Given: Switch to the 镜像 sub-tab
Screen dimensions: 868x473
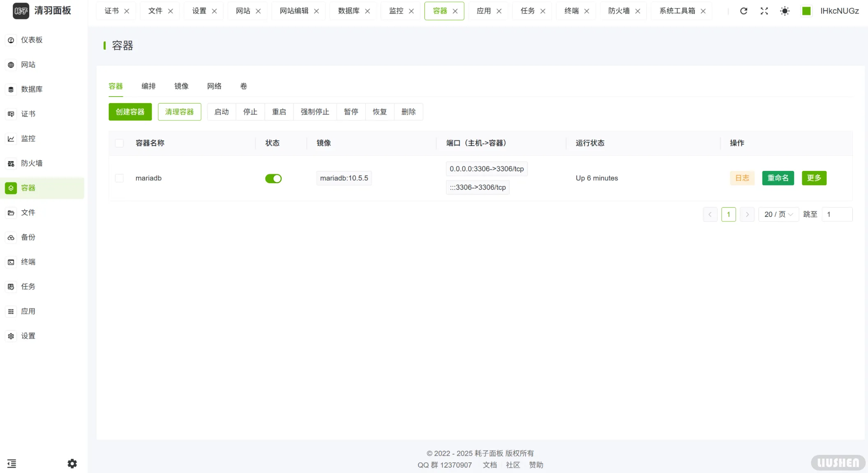Looking at the screenshot, I should point(181,86).
